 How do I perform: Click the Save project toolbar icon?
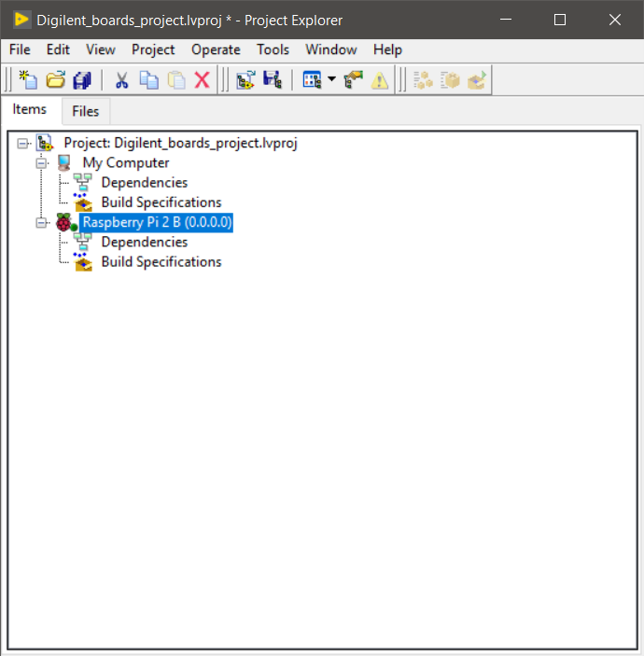[273, 79]
